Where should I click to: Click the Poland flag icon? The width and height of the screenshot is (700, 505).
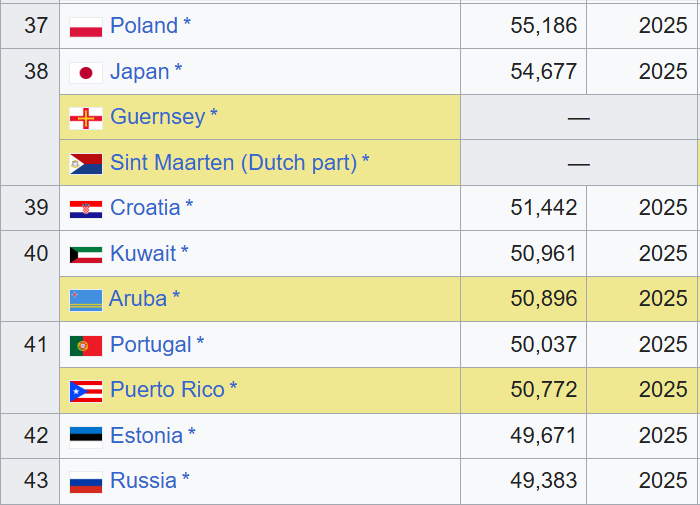(x=86, y=27)
